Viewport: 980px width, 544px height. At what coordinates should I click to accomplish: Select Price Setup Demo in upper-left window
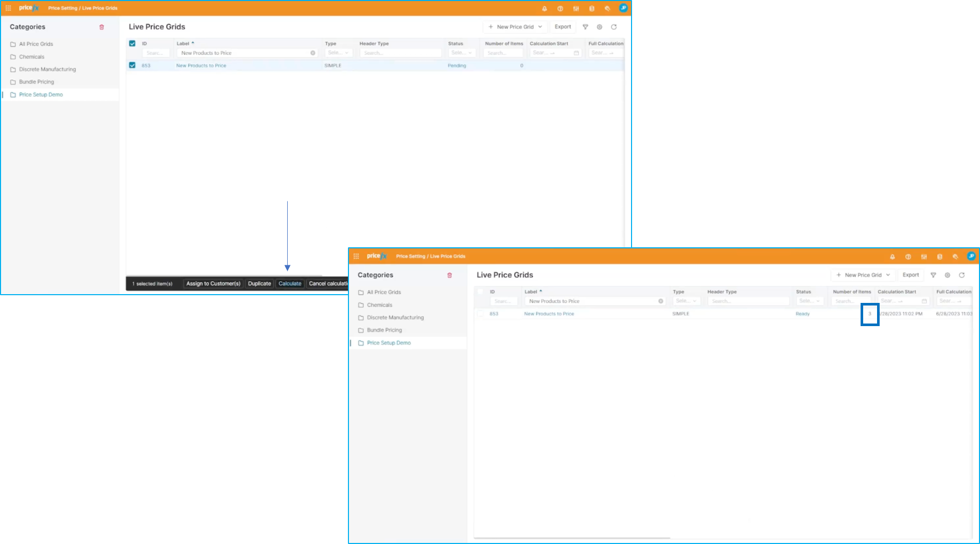pos(41,95)
